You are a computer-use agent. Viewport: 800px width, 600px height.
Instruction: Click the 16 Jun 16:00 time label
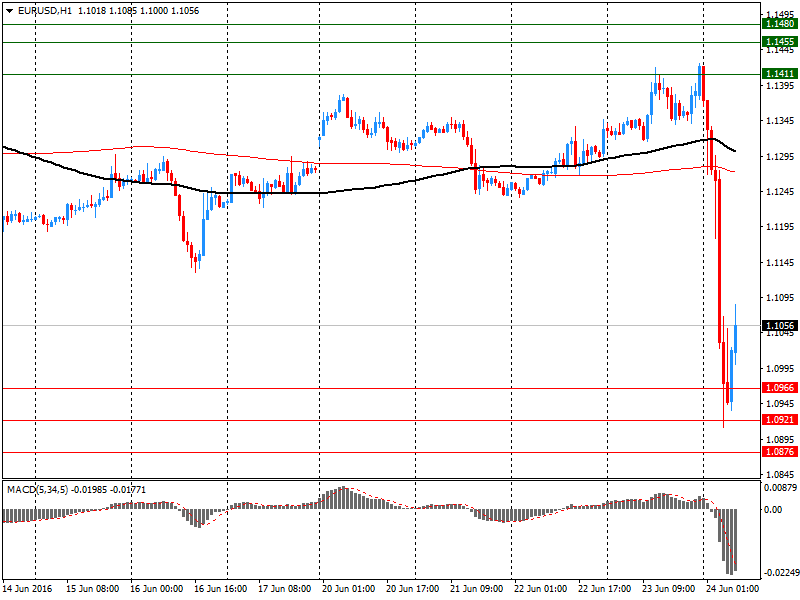click(x=220, y=588)
